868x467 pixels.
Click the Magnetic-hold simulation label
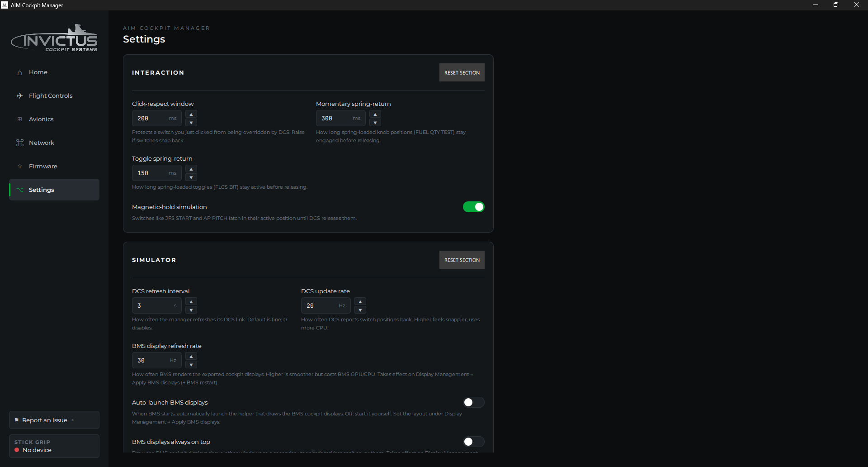(170, 207)
